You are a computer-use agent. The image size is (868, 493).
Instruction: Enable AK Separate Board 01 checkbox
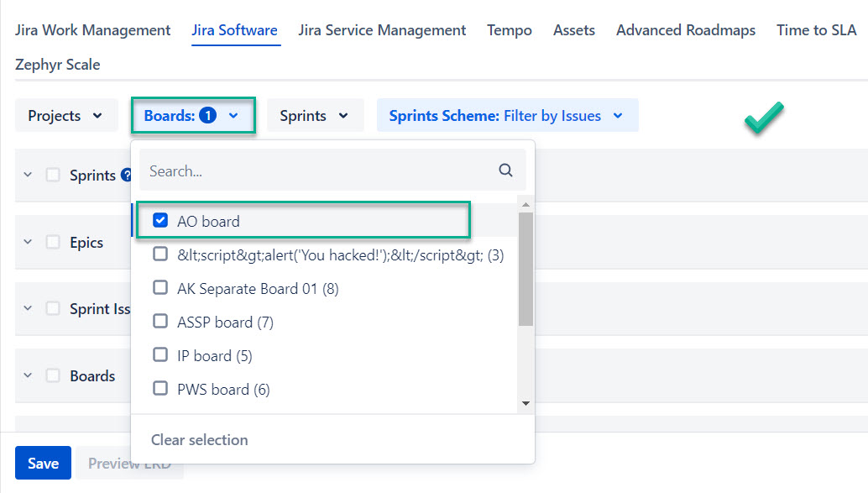(160, 288)
